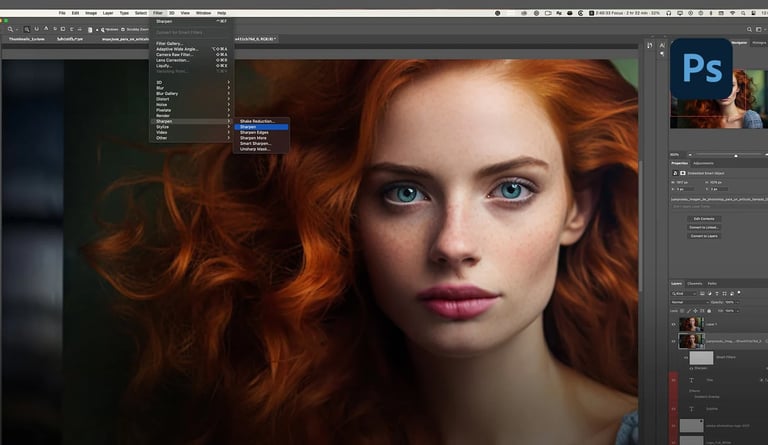
Task: Expand the Distort submenu
Action: coord(192,99)
